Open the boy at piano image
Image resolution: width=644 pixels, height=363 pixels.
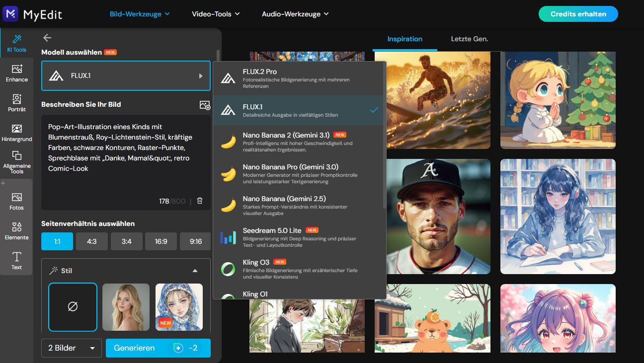(307, 325)
